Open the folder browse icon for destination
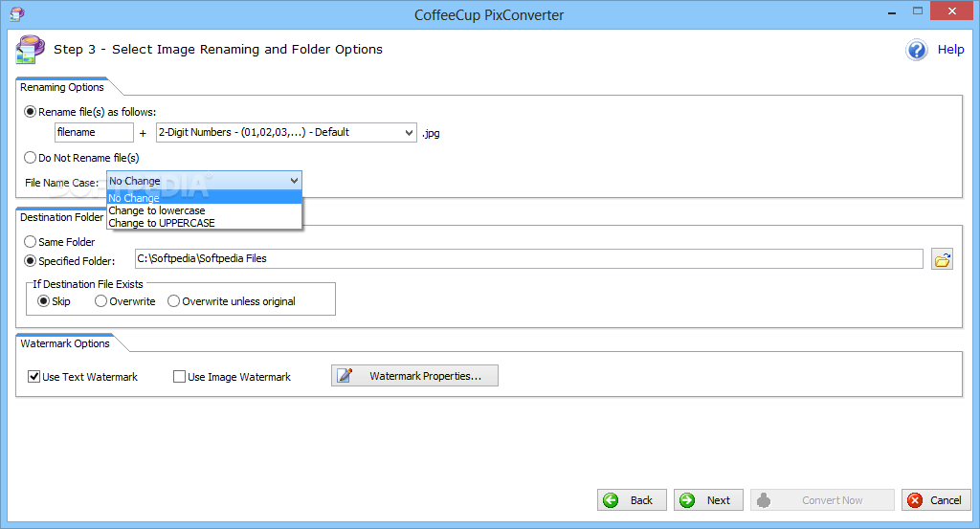This screenshot has width=980, height=529. point(942,259)
